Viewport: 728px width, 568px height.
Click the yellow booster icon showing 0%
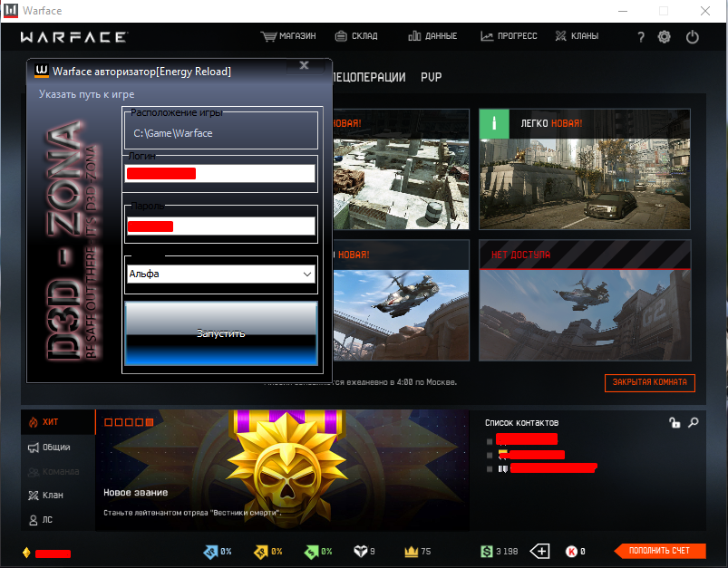pos(261,552)
